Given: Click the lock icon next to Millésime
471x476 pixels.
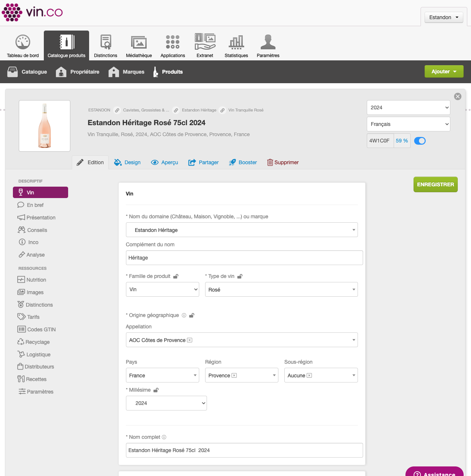Looking at the screenshot, I should 156,390.
